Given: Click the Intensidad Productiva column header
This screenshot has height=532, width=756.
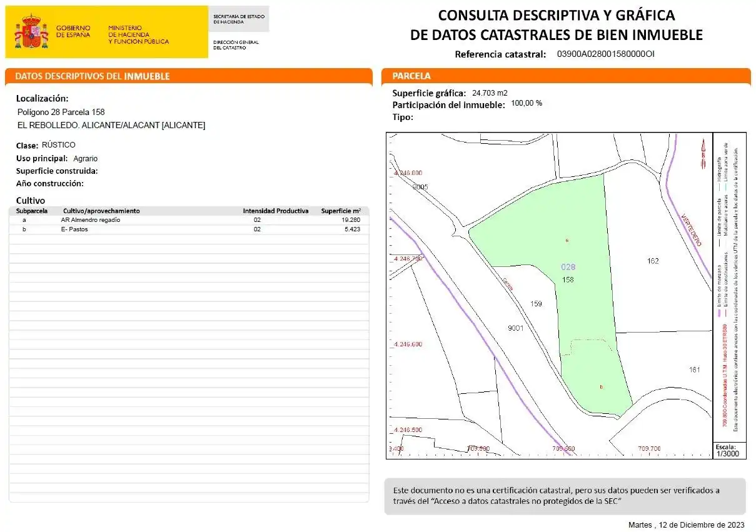Looking at the screenshot, I should (276, 211).
